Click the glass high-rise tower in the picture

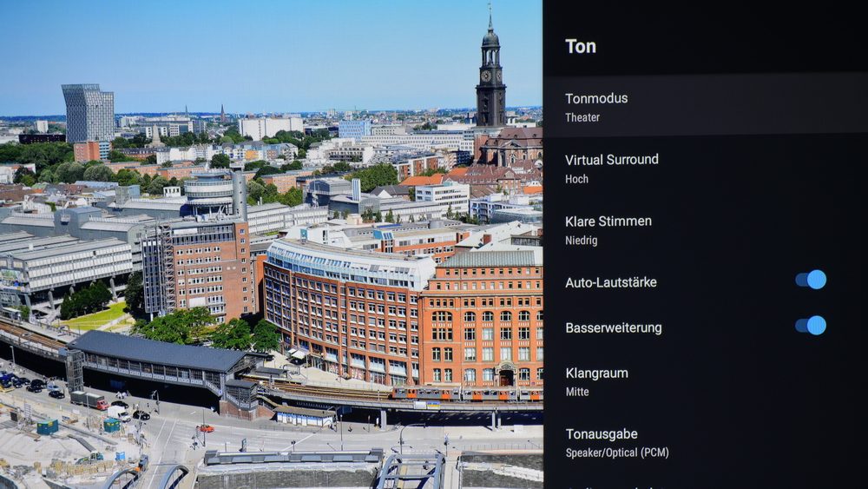88,113
